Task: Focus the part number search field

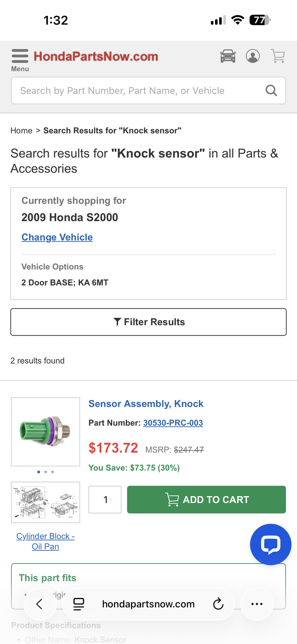Action: point(148,90)
